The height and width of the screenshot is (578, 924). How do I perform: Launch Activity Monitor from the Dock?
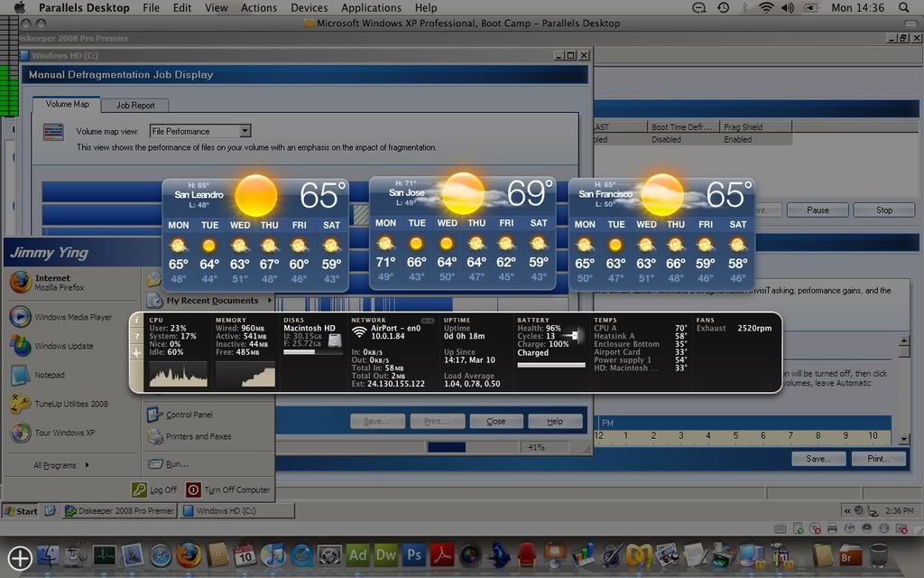point(105,555)
